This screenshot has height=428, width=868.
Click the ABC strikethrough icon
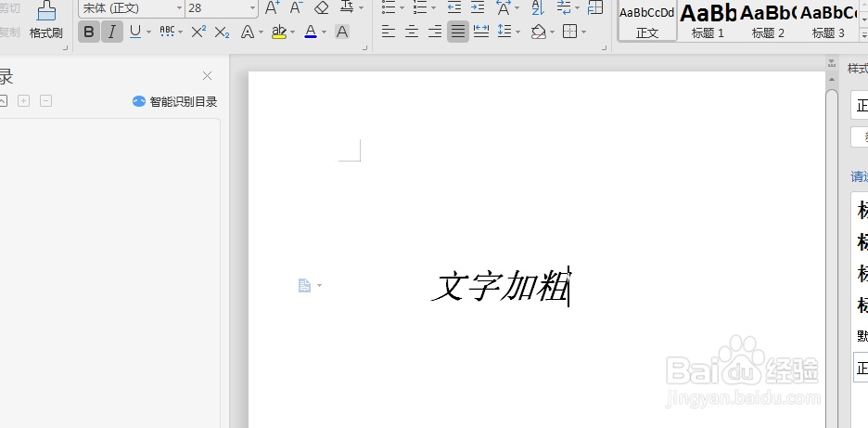(167, 32)
